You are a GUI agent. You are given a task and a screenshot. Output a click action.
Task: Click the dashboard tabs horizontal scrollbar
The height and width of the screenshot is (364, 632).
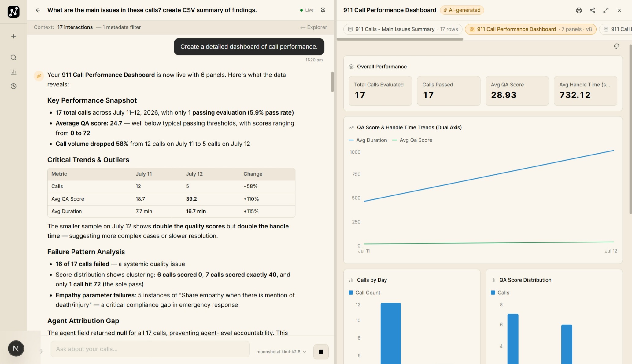[400, 39]
